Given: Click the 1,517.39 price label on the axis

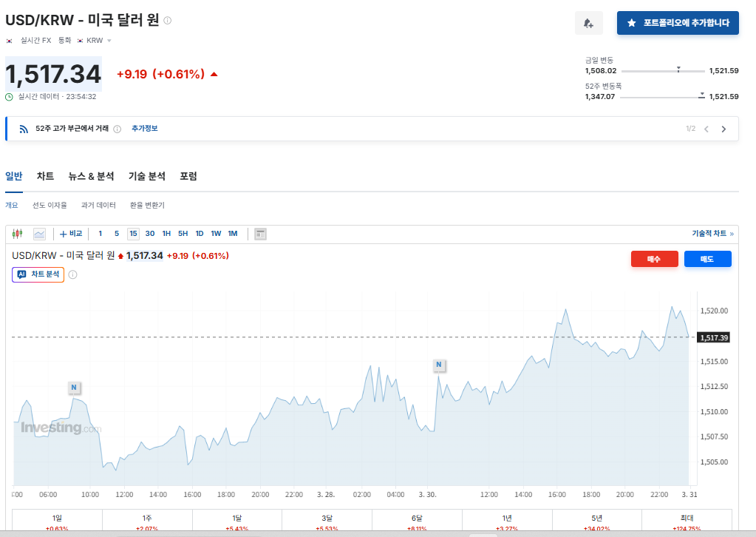Looking at the screenshot, I should coord(714,338).
